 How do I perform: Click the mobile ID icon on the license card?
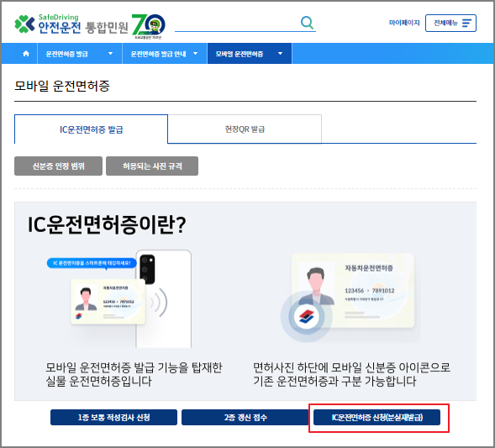[306, 316]
